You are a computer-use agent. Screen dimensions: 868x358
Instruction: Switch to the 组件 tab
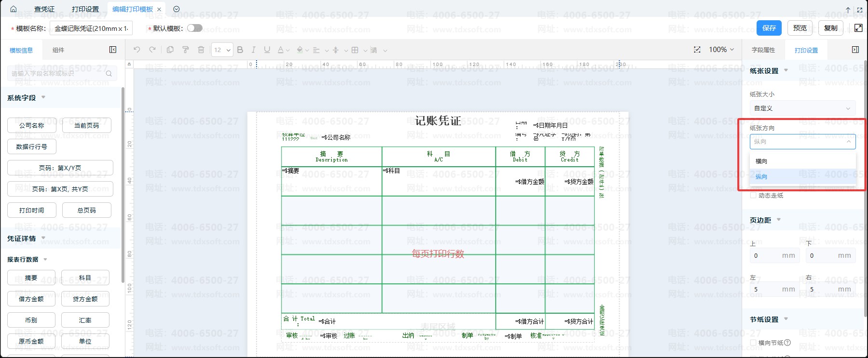coord(58,50)
